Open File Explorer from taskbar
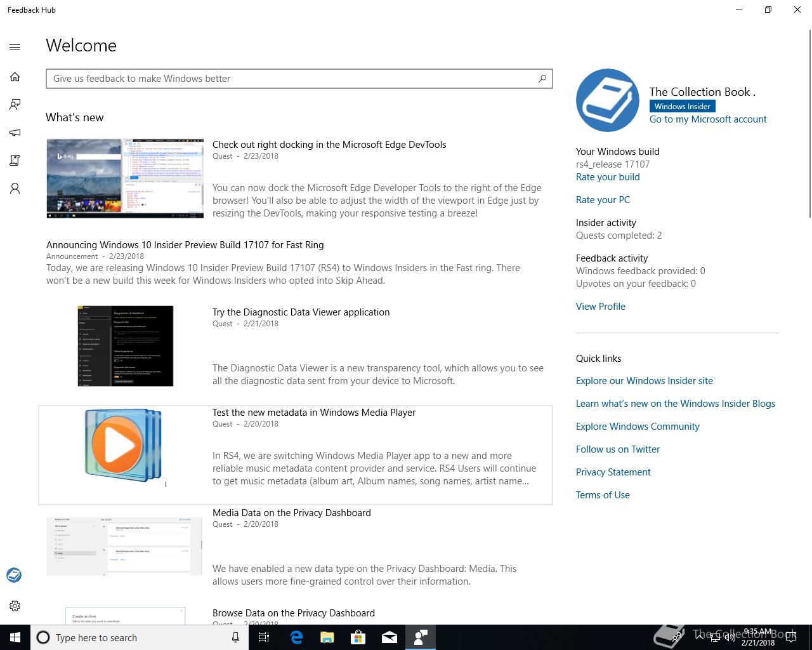This screenshot has width=812, height=650. 327,637
